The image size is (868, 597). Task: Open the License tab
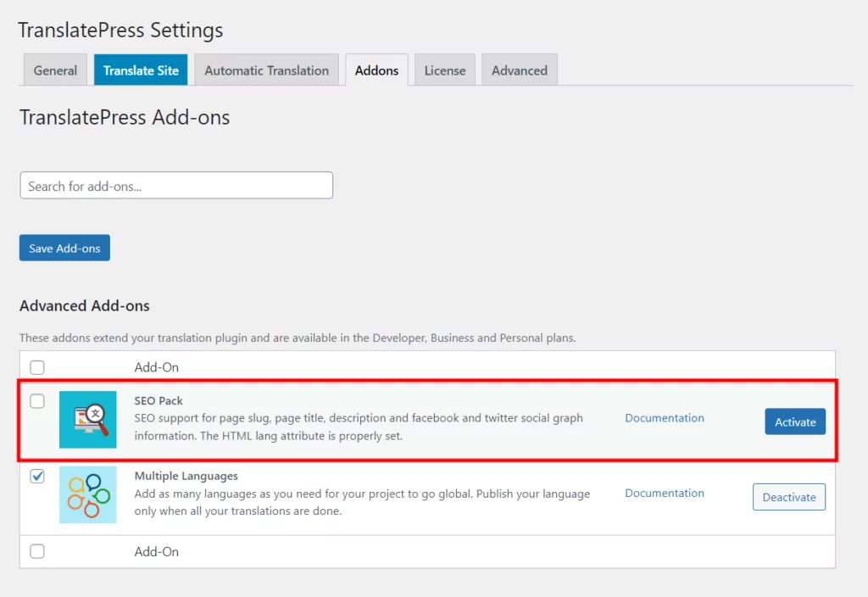coord(445,70)
